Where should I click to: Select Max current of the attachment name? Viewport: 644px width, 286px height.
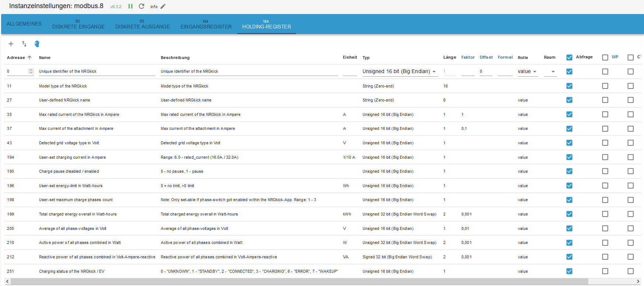[76, 128]
